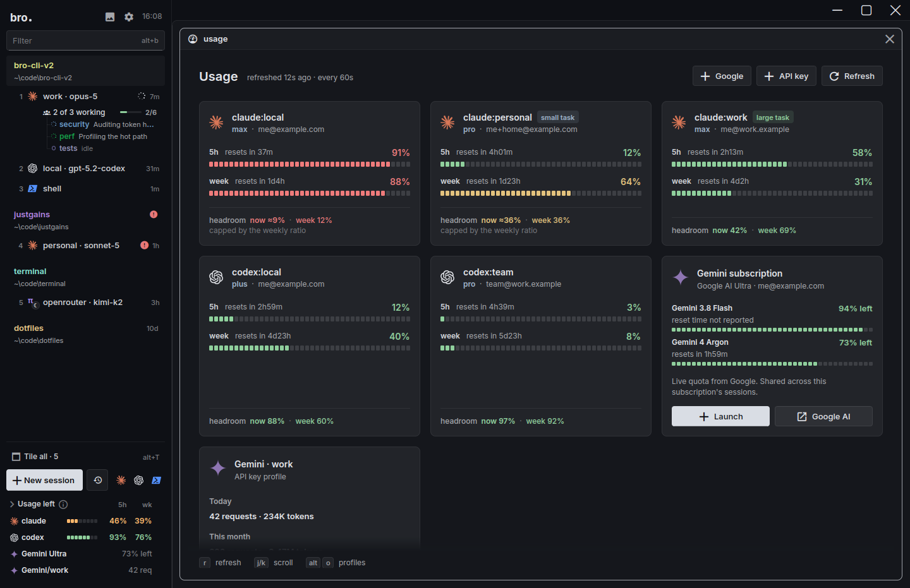Open settings gear in sidebar header
Screen dimensions: 910x588
coord(129,17)
